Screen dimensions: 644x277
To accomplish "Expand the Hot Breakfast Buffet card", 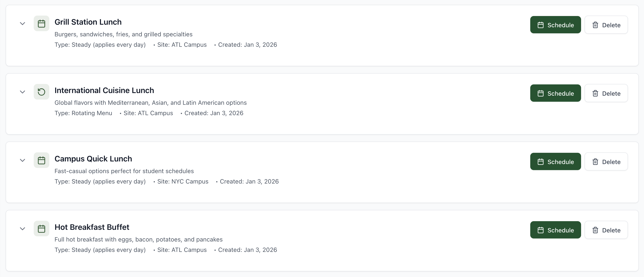I will click(22, 229).
